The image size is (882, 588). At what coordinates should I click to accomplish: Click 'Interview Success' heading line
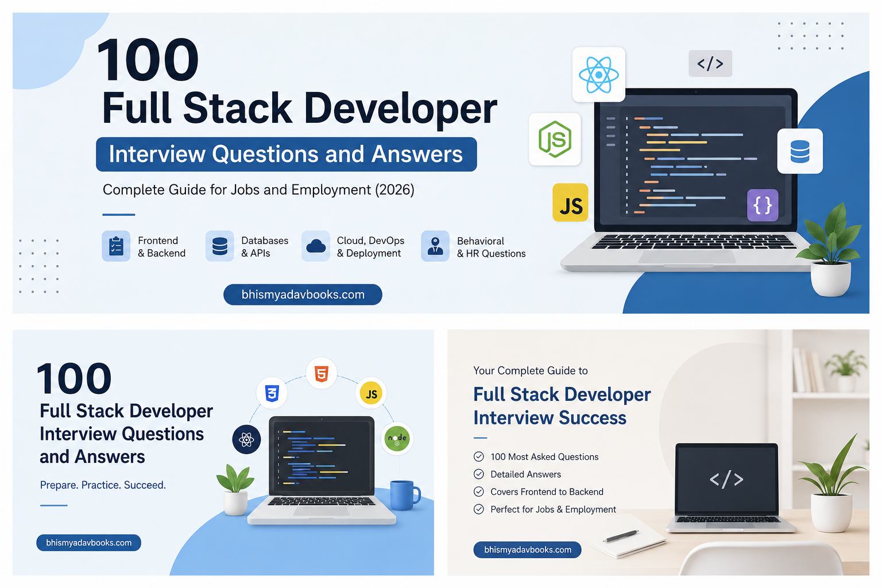pos(550,417)
